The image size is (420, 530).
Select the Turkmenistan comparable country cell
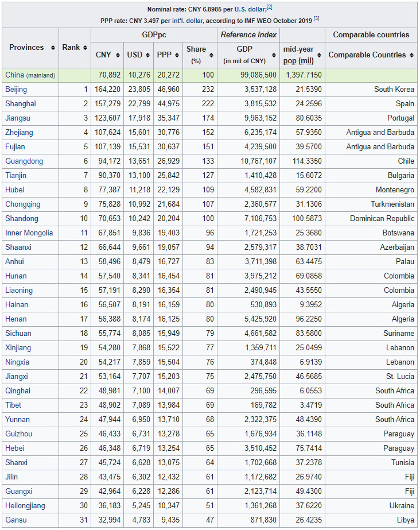371,204
